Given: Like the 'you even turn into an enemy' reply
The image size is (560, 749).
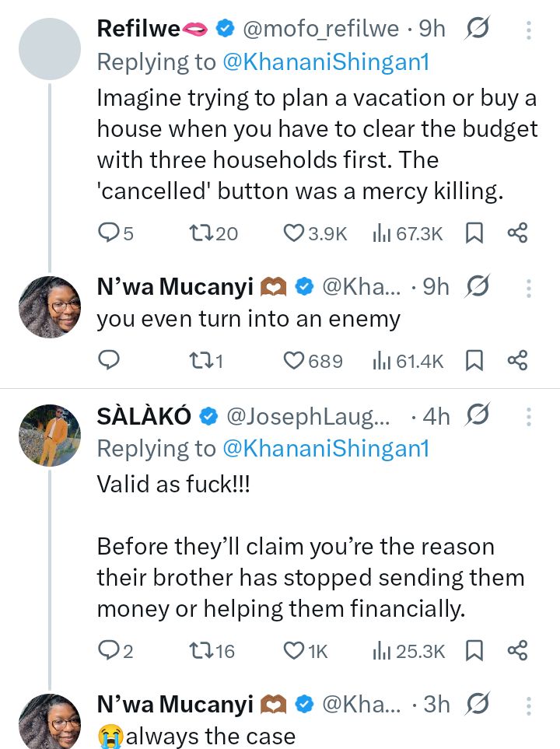Looking at the screenshot, I should pyautogui.click(x=293, y=360).
